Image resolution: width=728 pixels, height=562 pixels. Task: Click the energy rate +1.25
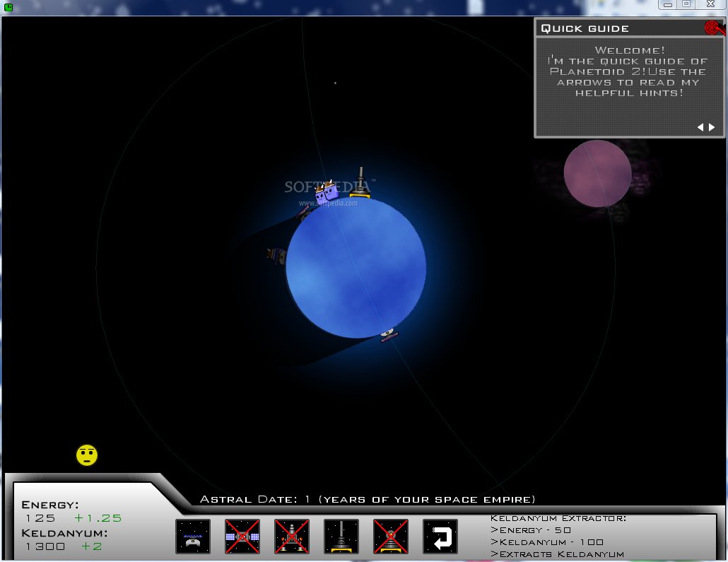point(98,518)
